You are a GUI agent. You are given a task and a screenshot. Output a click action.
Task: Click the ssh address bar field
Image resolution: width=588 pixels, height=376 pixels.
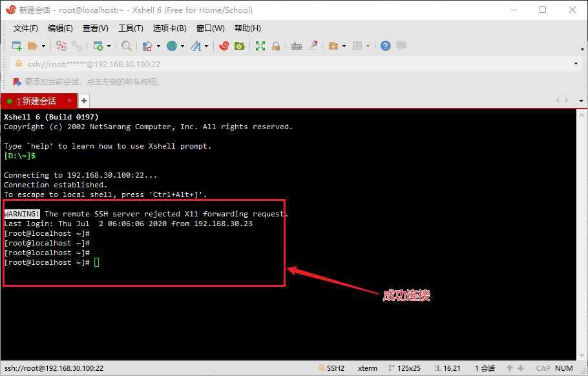click(x=296, y=64)
